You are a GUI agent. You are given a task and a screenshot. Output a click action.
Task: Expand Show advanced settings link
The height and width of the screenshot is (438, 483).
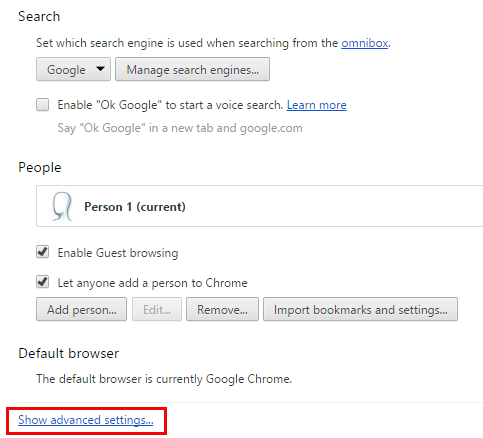tap(86, 420)
